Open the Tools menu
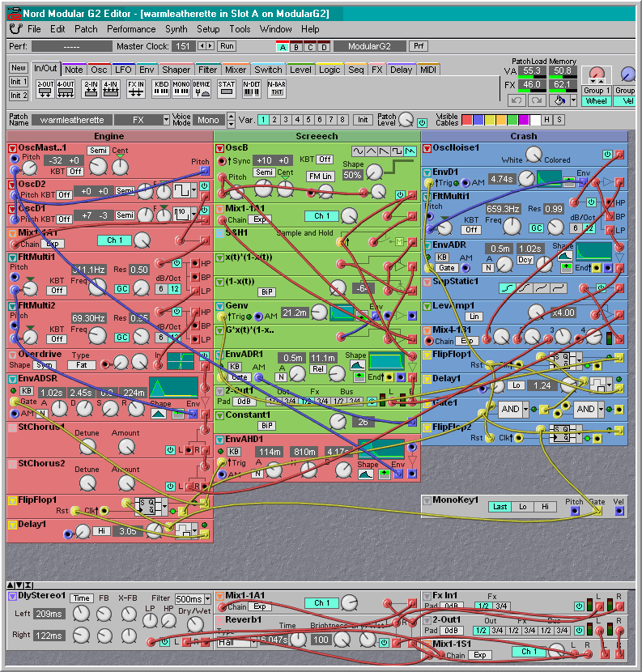 click(240, 29)
